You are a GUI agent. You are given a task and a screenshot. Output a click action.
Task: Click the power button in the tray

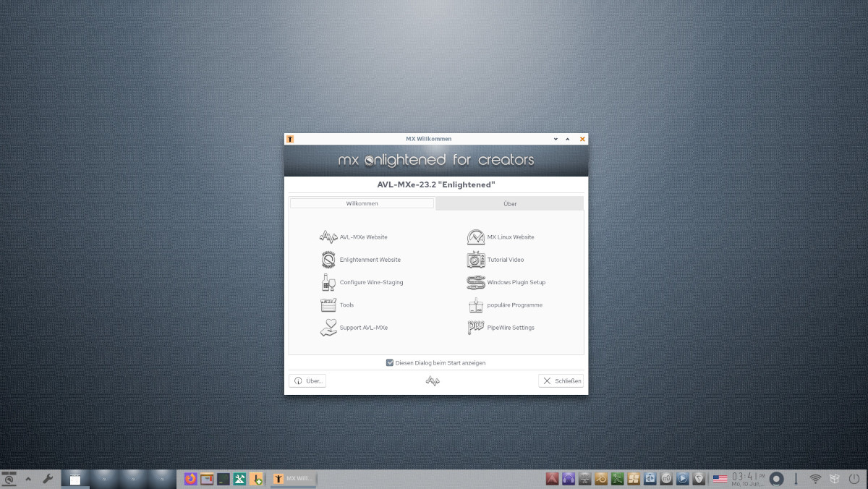(x=854, y=478)
